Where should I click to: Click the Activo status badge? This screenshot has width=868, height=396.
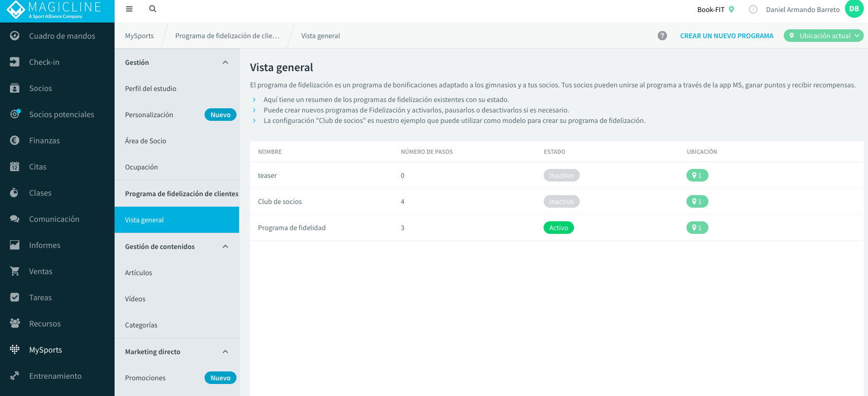[x=558, y=228]
